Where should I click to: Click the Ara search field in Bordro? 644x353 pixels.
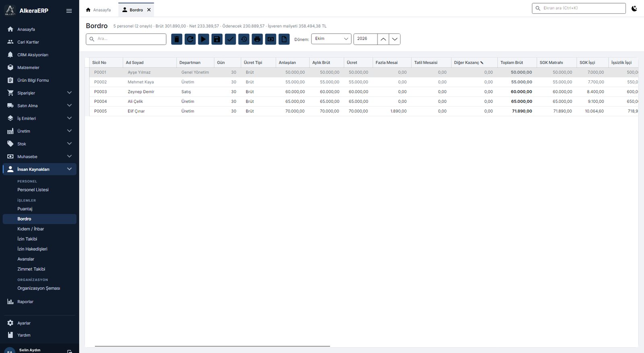coord(126,39)
